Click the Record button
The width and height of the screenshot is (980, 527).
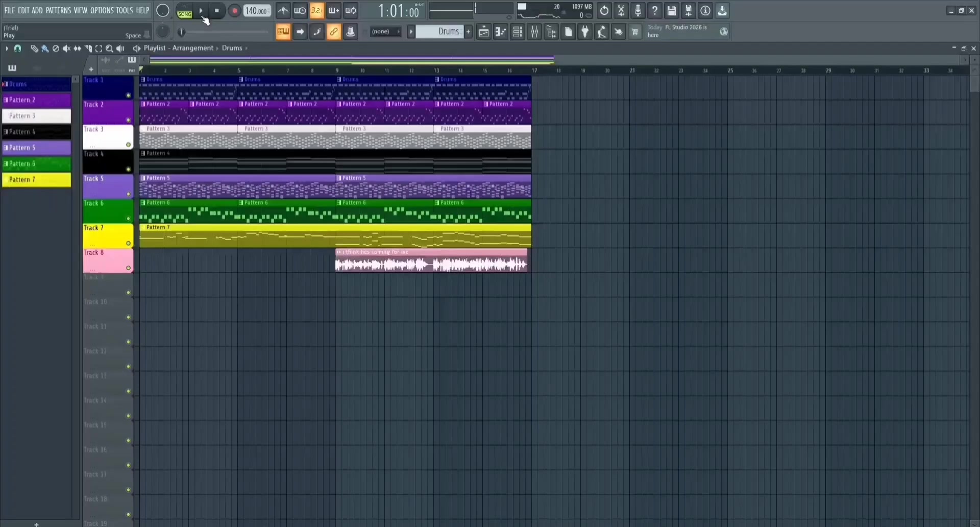tap(234, 11)
